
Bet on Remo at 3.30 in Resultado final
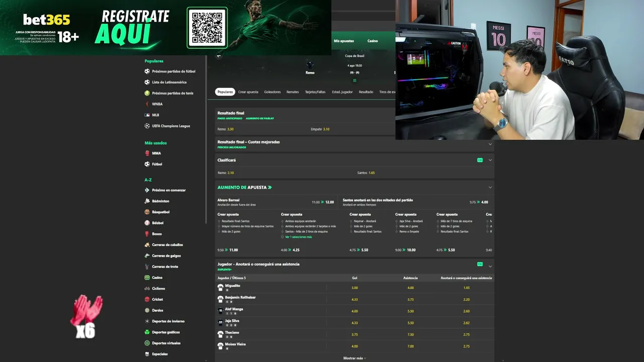click(x=225, y=129)
